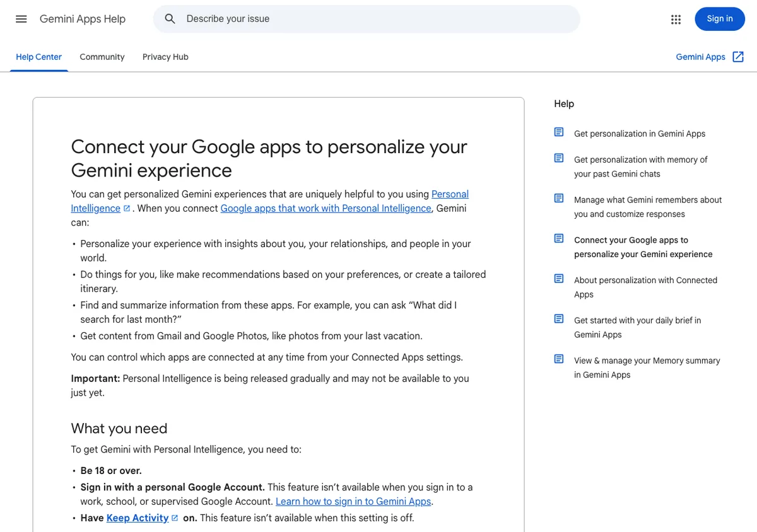Click article icon for Manage what Gemini remembers
Screen dimensions: 757x532
click(559, 199)
